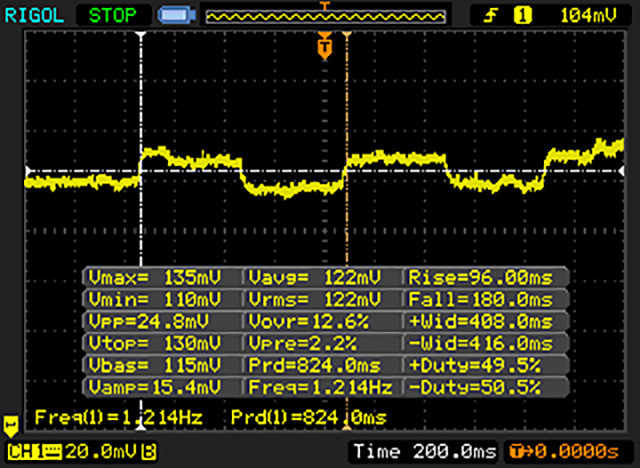Click the rising edge trigger icon
Viewport: 640px width, 468px height.
tap(490, 16)
